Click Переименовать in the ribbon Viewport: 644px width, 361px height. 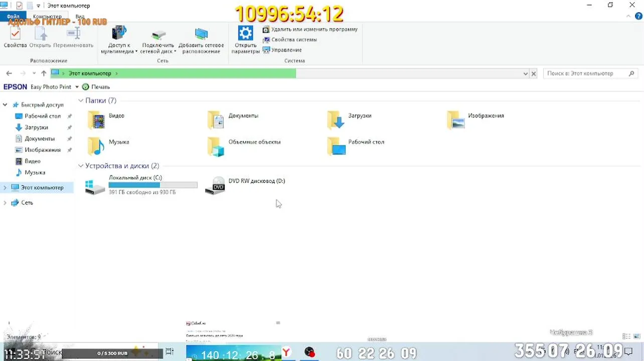click(x=73, y=38)
